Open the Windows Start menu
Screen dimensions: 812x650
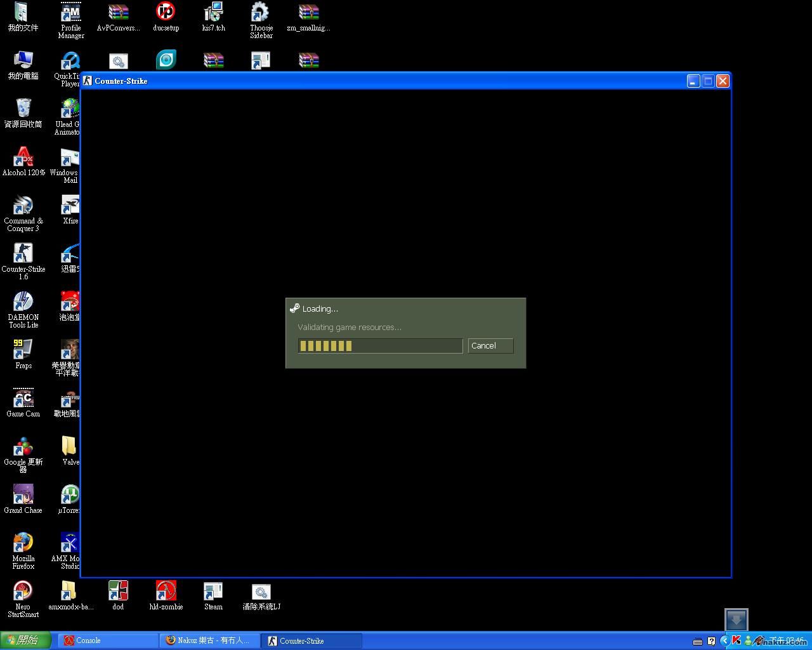[x=27, y=640]
